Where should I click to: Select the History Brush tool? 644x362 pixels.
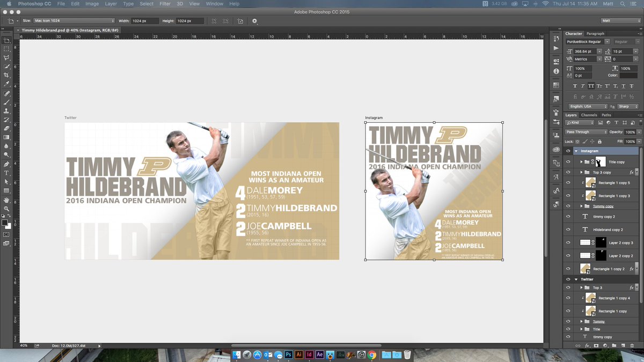(7, 120)
